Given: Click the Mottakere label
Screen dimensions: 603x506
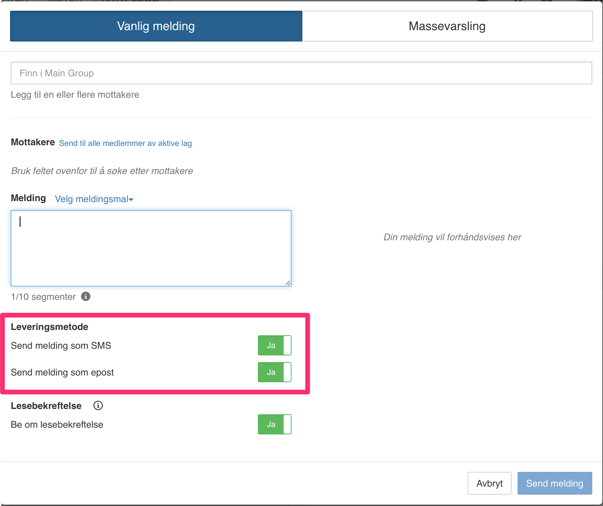Looking at the screenshot, I should pos(32,143).
